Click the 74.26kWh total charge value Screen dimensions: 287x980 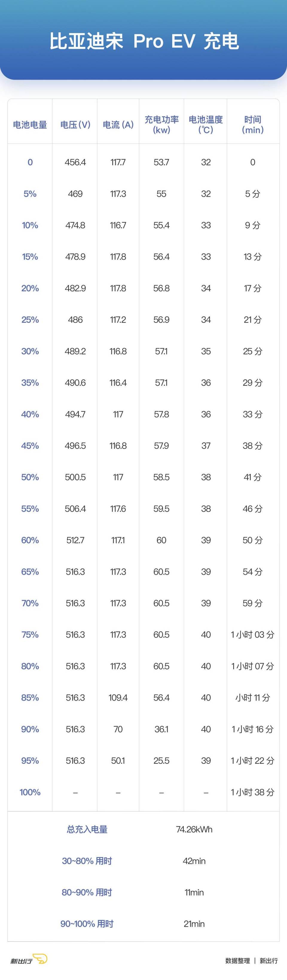click(194, 829)
